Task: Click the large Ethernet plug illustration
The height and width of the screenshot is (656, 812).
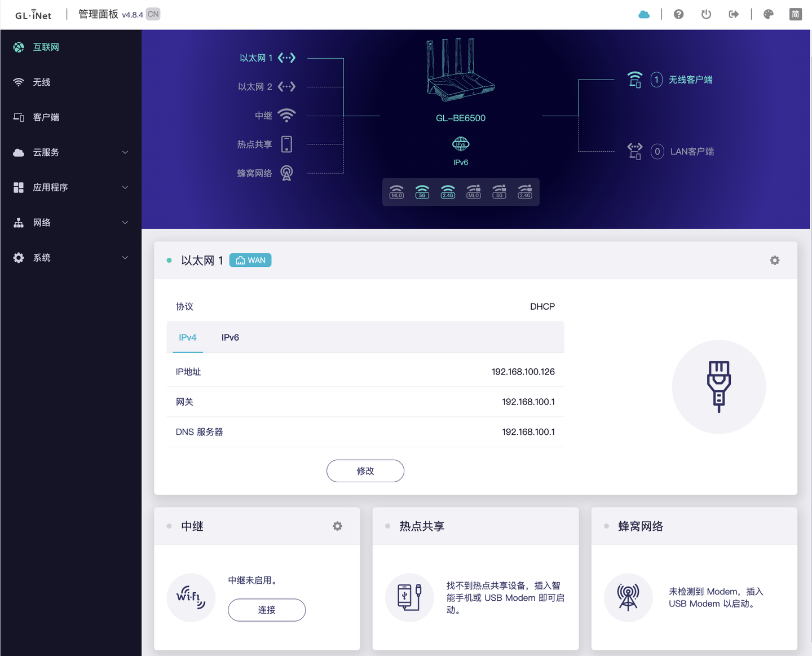Action: click(x=719, y=387)
